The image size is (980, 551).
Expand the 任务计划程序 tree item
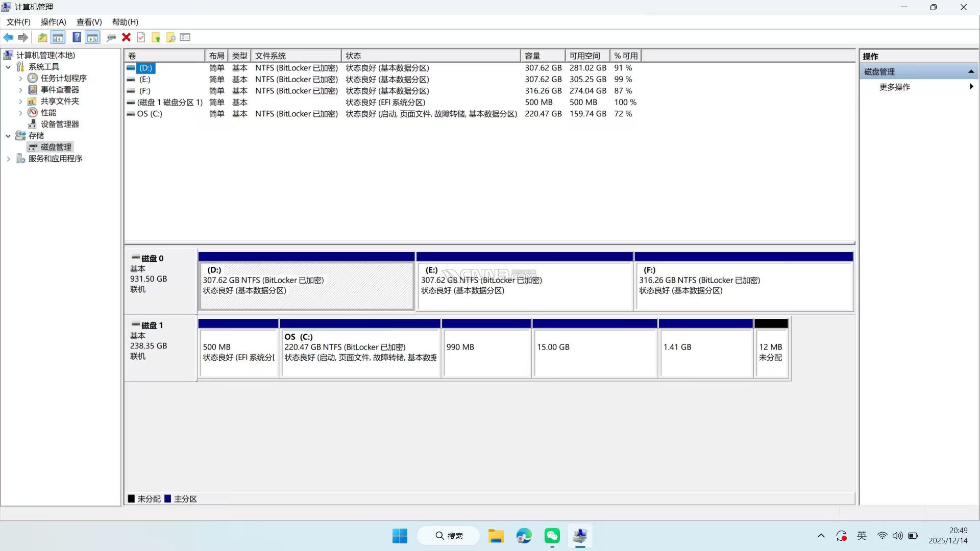click(x=20, y=79)
